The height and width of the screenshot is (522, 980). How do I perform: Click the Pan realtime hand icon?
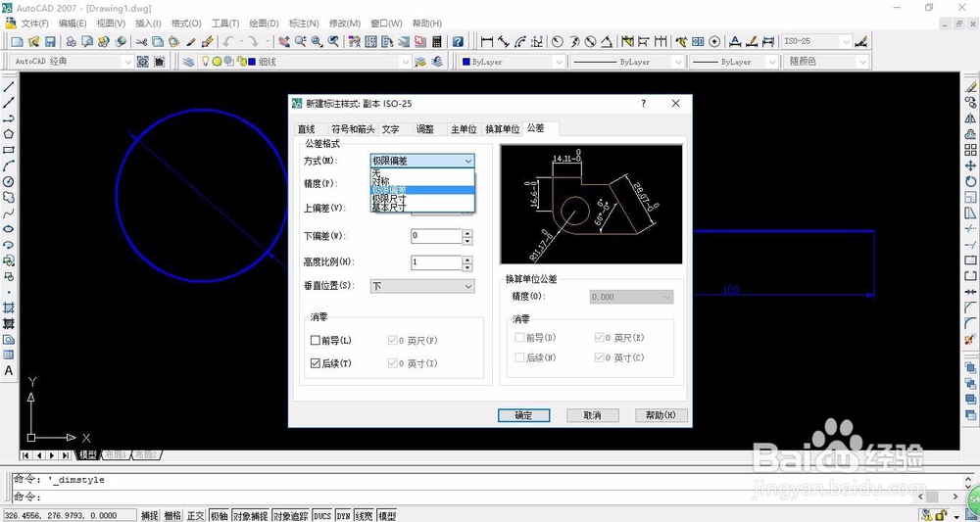[x=284, y=42]
